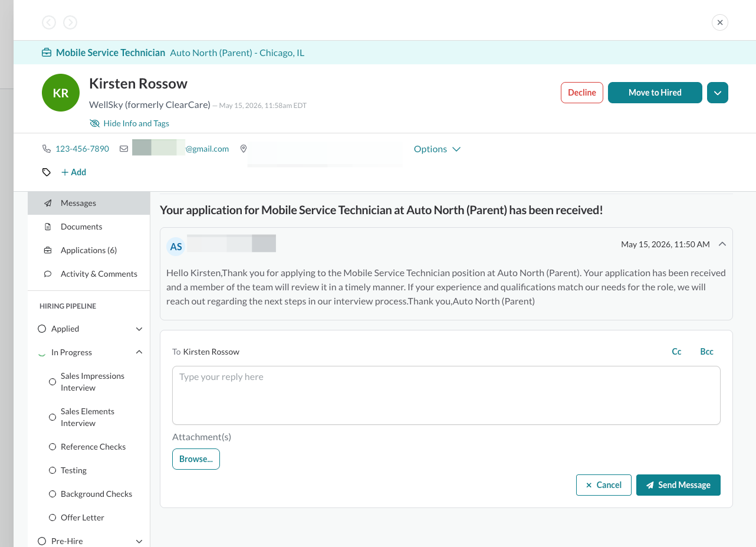Cancel the reply
The width and height of the screenshot is (756, 547).
[x=604, y=485]
